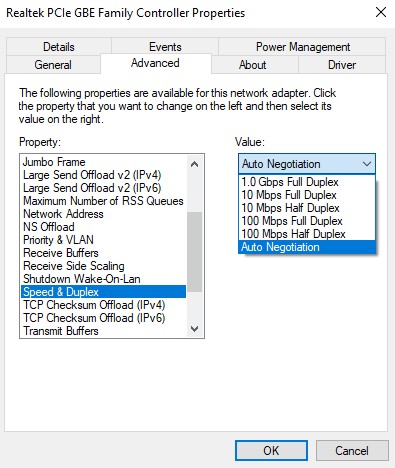Select the Receive Side Scaling property

(x=103, y=266)
